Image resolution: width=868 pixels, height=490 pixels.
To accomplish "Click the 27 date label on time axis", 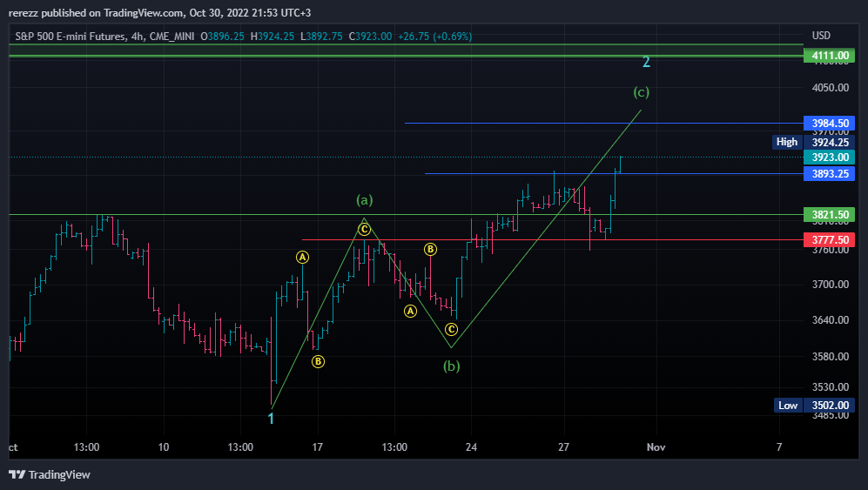I will click(563, 446).
